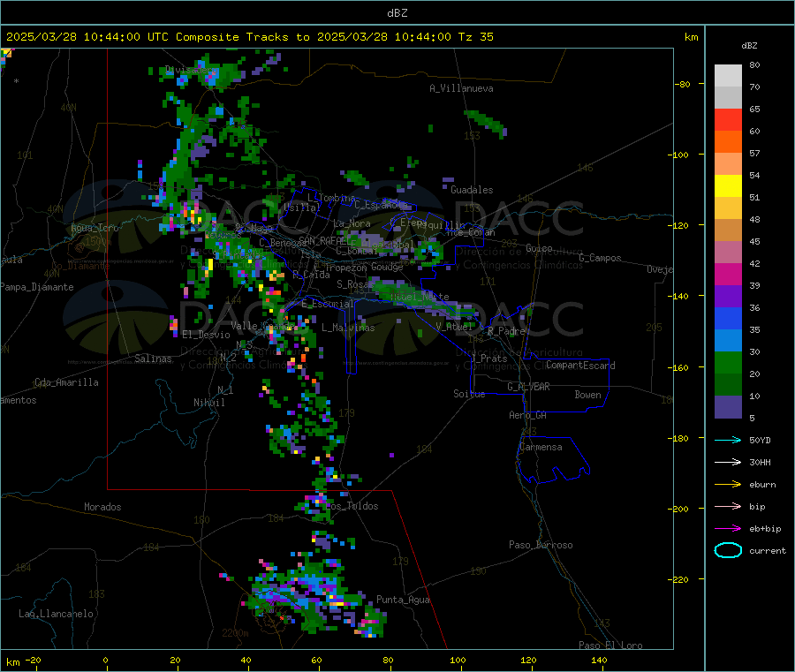This screenshot has height=672, width=795.
Task: Select the slate 5-10 dBZ color band
Action: (728, 407)
